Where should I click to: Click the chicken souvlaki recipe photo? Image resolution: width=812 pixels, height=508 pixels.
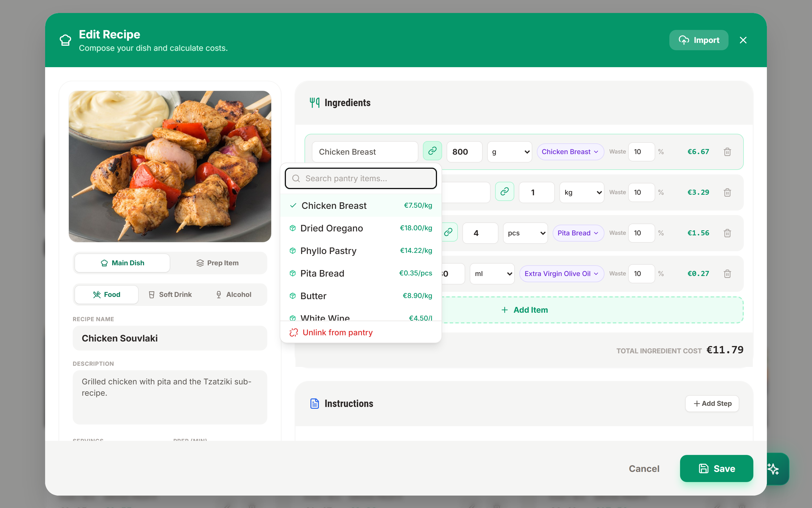click(x=170, y=166)
